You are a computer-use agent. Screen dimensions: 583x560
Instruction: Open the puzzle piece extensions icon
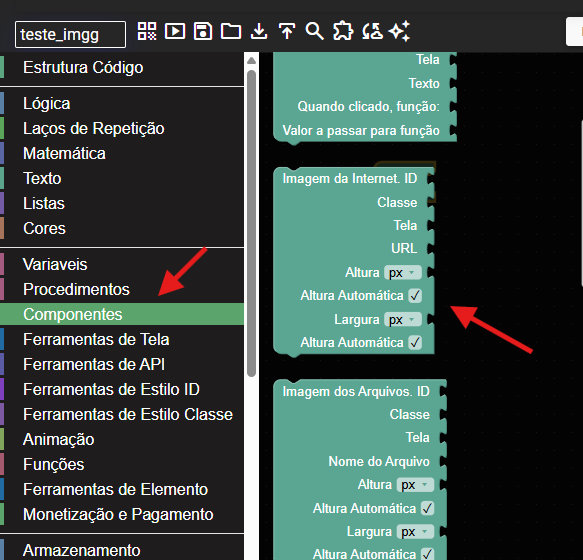[x=343, y=31]
